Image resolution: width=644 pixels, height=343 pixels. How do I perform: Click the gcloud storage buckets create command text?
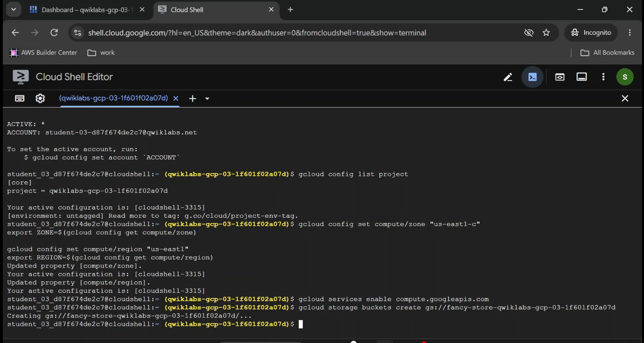point(457,307)
